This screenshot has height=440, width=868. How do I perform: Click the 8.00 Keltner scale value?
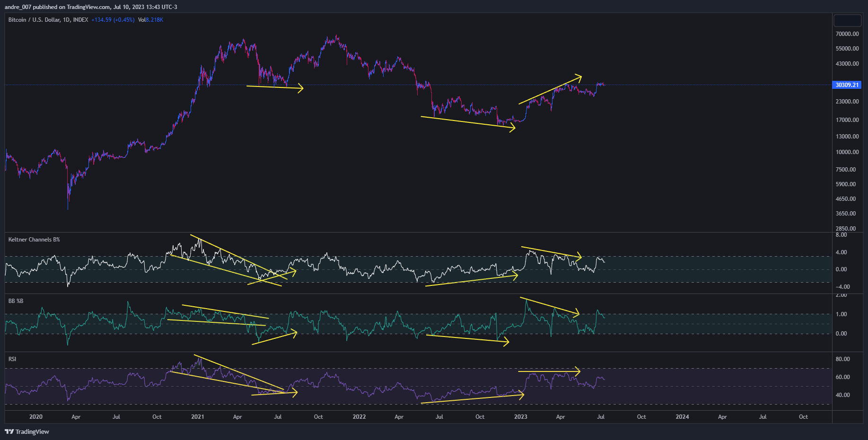(841, 235)
